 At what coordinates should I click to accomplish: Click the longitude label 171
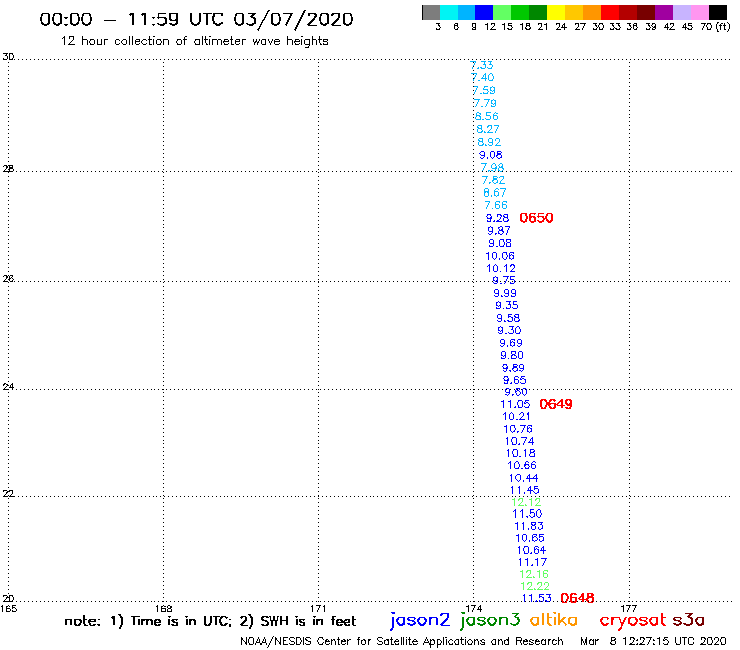[x=318, y=608]
